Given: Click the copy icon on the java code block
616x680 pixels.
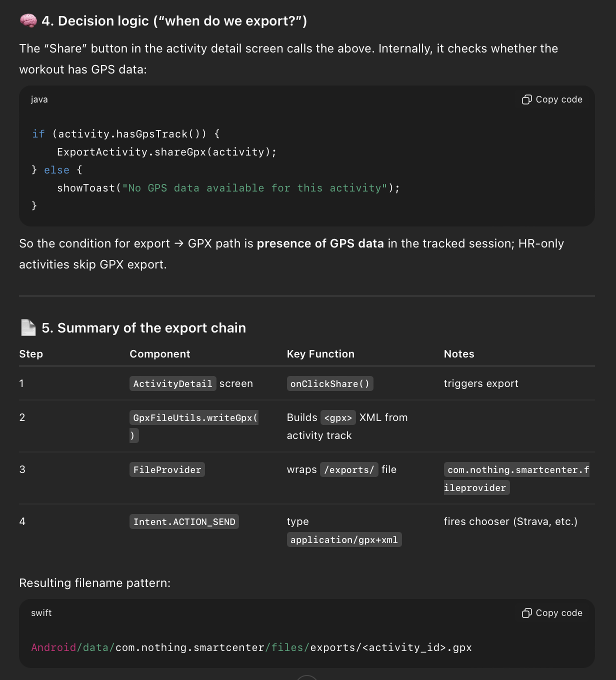Looking at the screenshot, I should tap(526, 99).
